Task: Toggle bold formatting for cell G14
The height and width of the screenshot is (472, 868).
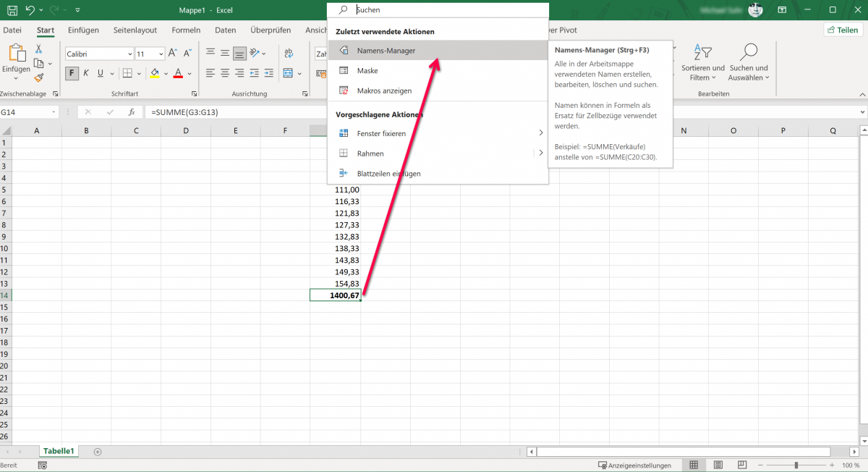Action: coord(71,73)
